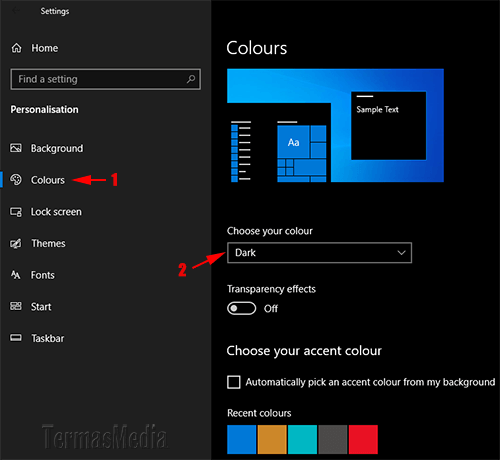The image size is (500, 460).
Task: Click the Colours palette icon
Action: (16, 180)
